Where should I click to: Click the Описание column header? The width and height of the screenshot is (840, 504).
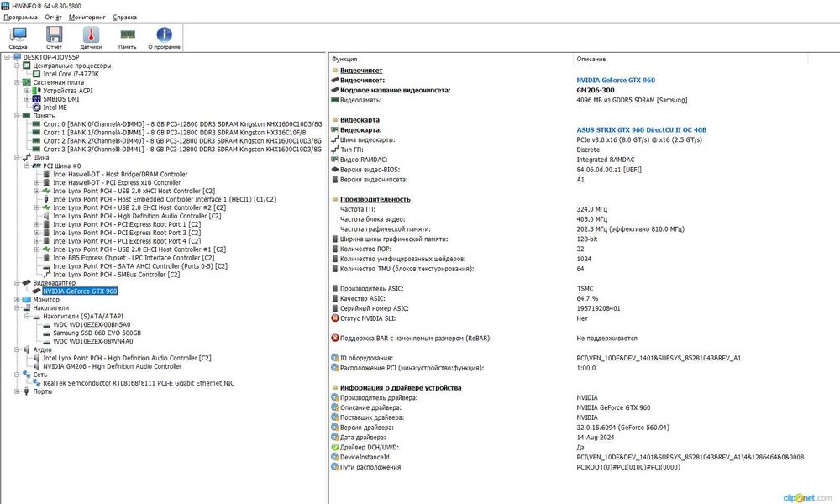click(x=591, y=59)
